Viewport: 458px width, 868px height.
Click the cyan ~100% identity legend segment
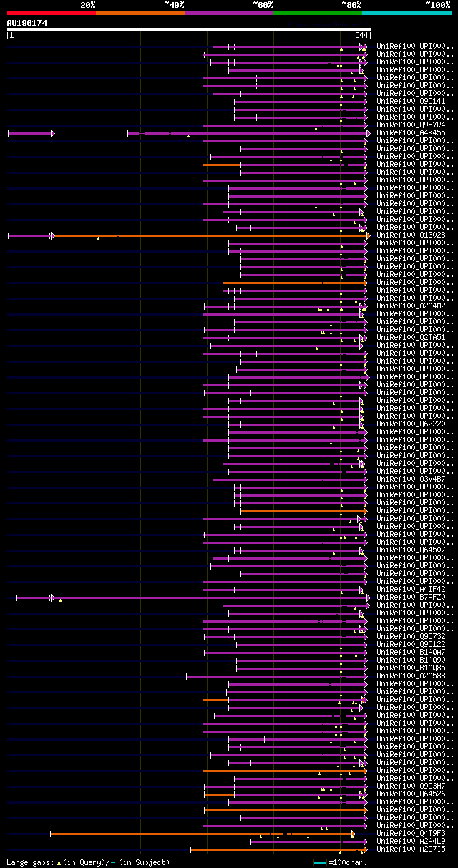click(406, 13)
